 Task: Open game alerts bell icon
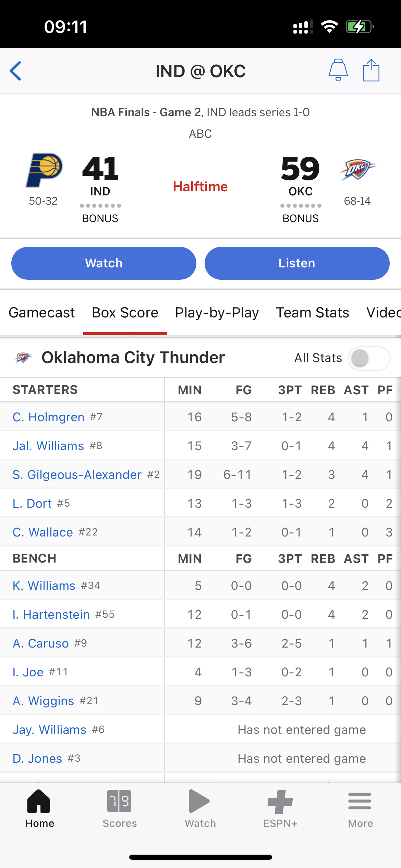338,70
